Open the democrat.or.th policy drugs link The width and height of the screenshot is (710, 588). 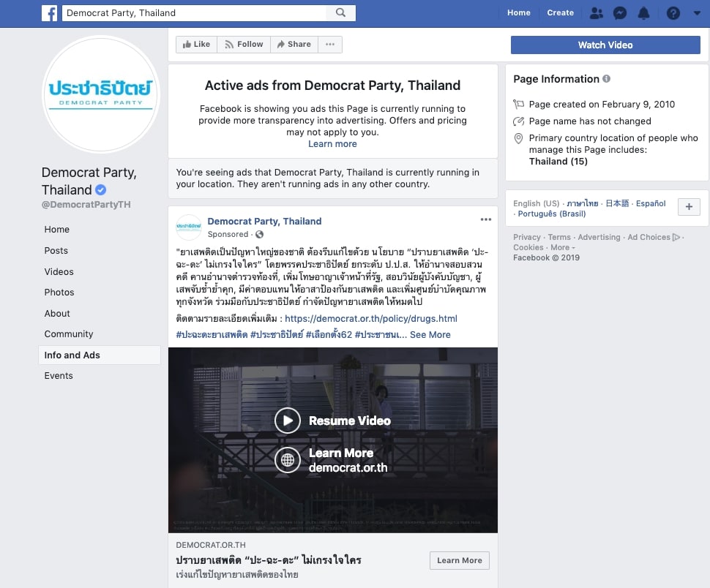[370, 319]
